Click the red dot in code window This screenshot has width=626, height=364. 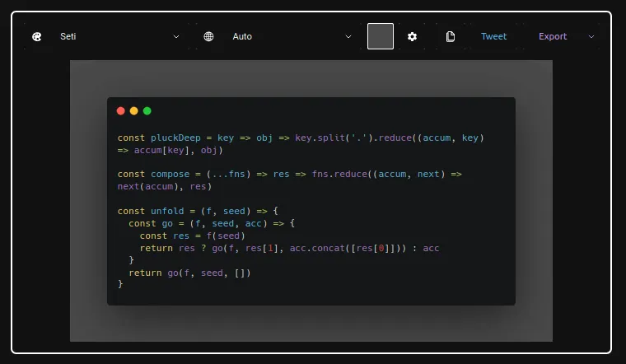[x=121, y=110]
